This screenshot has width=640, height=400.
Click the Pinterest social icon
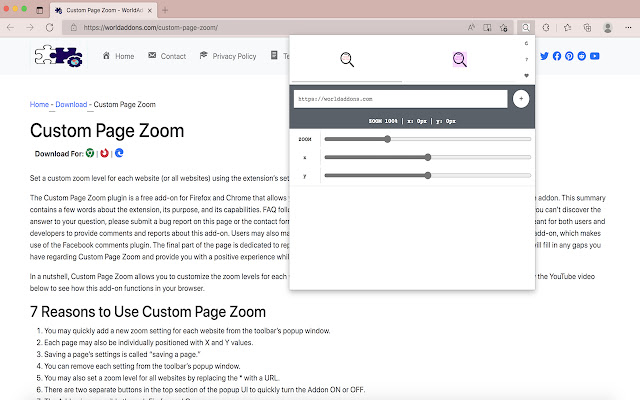point(569,56)
